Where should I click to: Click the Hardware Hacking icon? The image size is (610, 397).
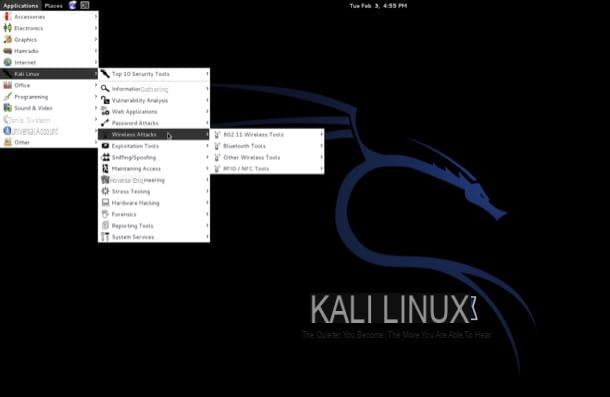pos(105,203)
